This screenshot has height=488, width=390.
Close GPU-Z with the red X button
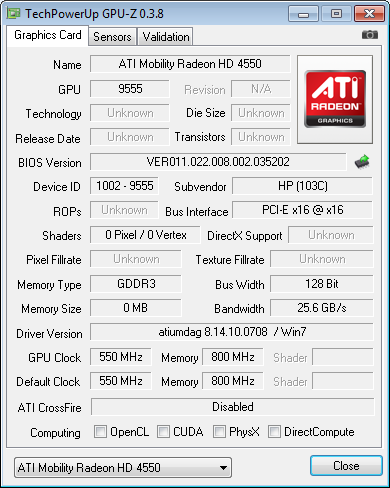369,14
